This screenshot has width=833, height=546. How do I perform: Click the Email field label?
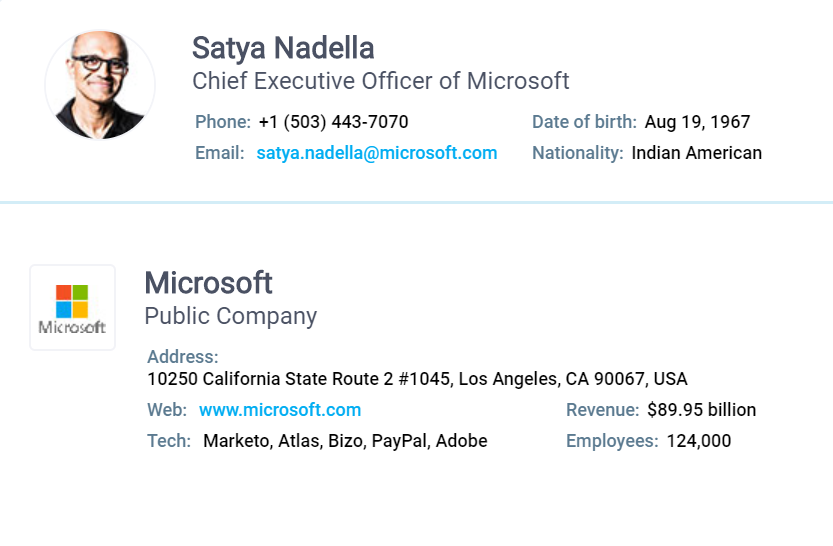[219, 153]
